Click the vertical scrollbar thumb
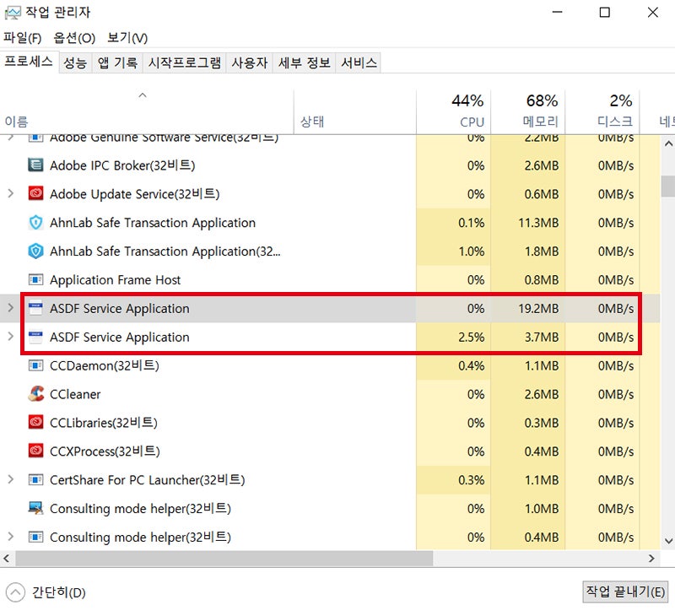 (x=667, y=186)
